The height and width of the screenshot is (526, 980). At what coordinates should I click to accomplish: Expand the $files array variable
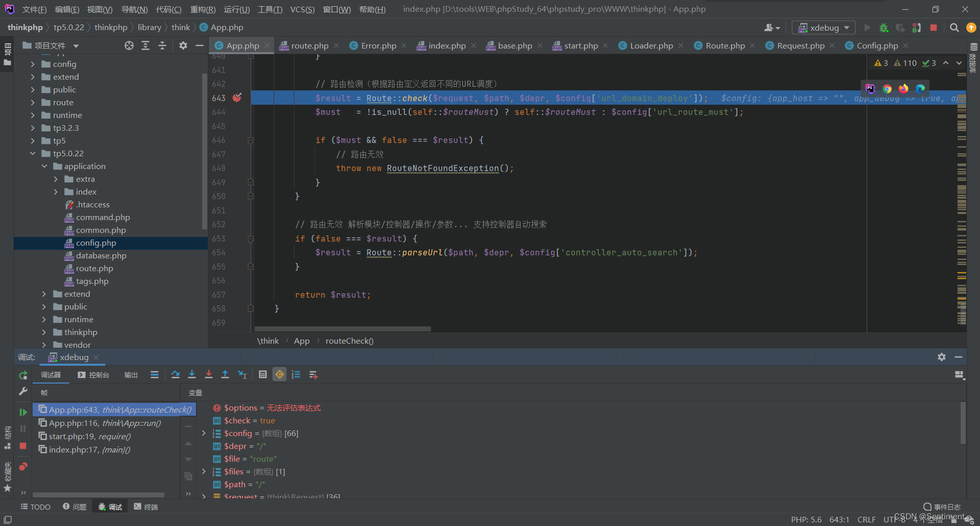pyautogui.click(x=204, y=471)
